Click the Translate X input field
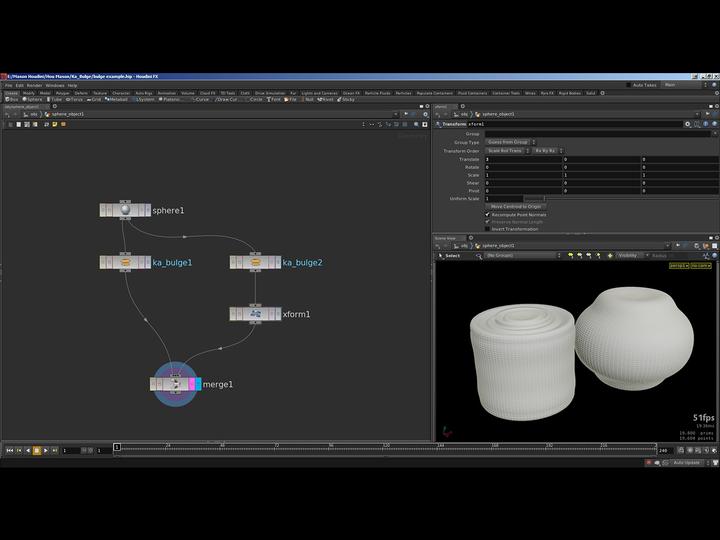This screenshot has height=540, width=720. [523, 159]
